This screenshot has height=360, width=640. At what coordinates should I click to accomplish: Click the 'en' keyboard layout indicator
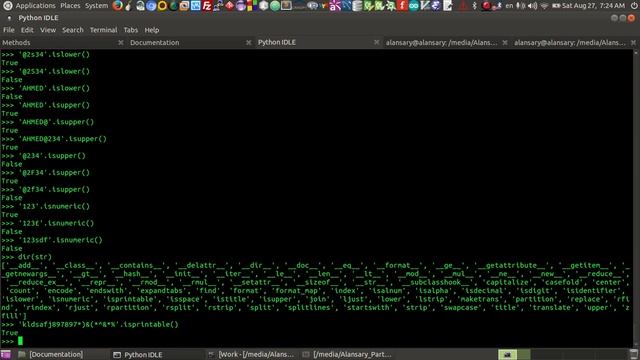509,6
